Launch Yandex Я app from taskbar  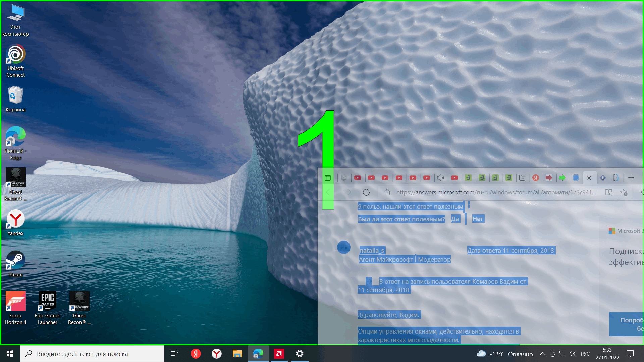(196, 354)
